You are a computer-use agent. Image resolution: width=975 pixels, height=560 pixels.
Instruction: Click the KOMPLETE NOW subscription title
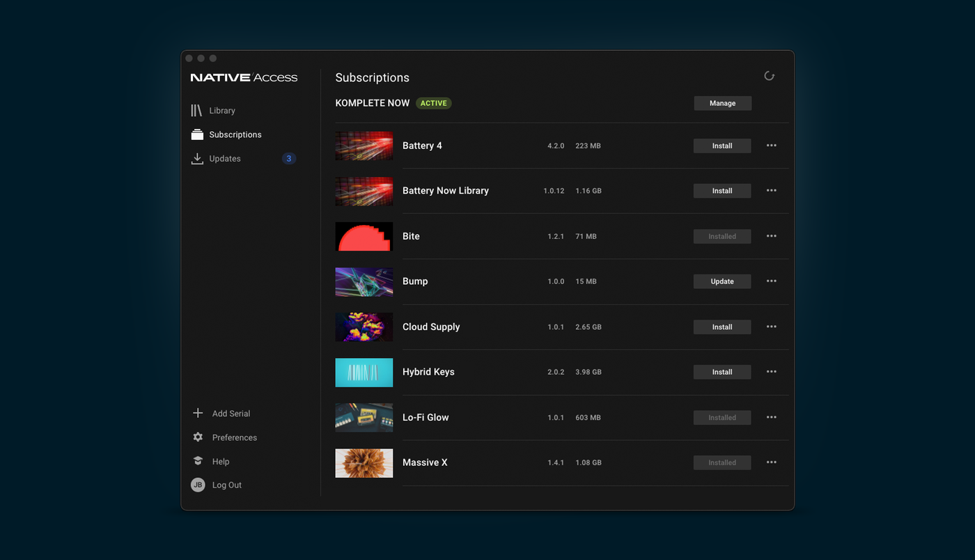coord(373,103)
